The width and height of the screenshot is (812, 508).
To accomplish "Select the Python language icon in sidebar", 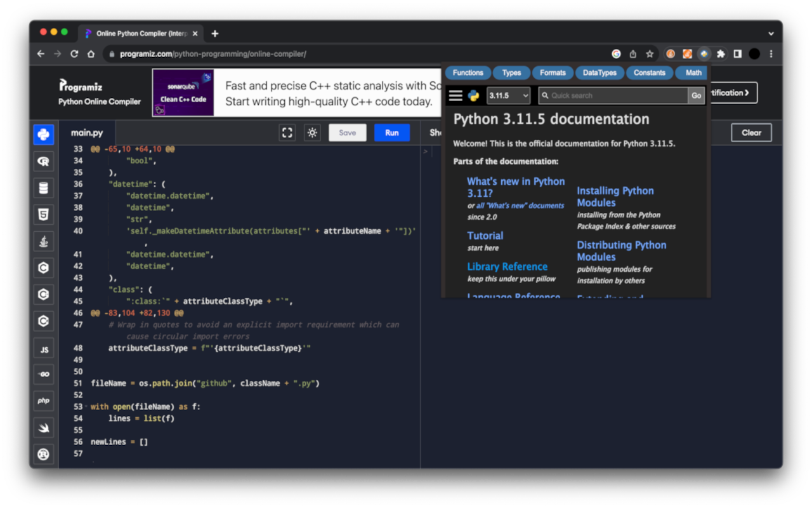I will [x=43, y=135].
